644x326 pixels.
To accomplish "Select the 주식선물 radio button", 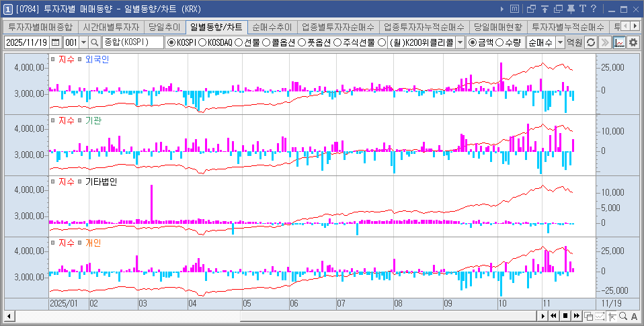I will click(x=337, y=42).
